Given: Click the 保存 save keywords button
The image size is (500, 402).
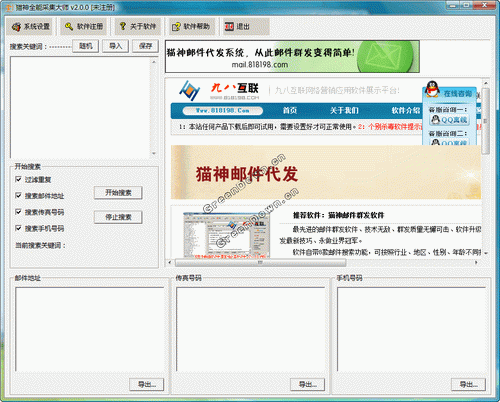Looking at the screenshot, I should (145, 46).
